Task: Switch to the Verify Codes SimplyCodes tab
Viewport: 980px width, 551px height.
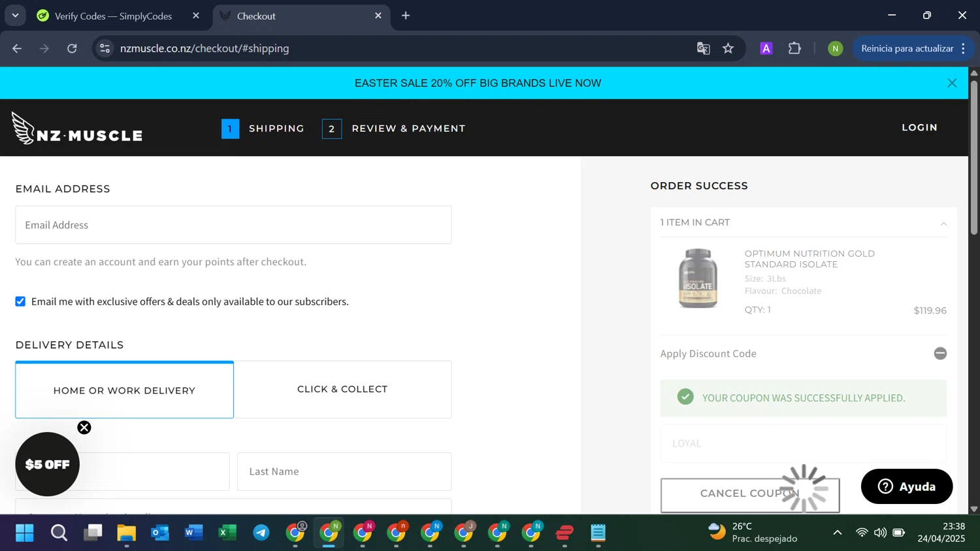Action: pos(113,16)
